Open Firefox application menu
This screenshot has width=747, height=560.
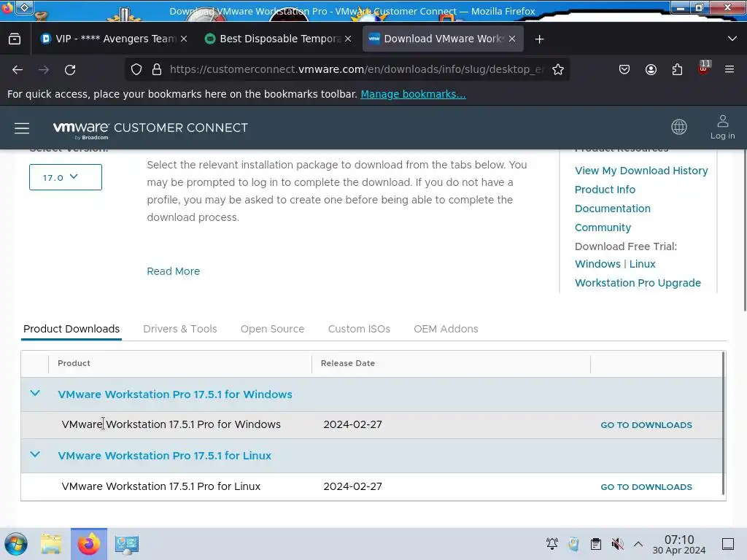(729, 69)
